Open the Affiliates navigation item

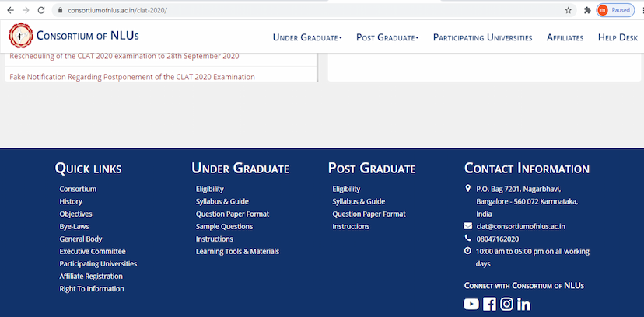point(565,37)
